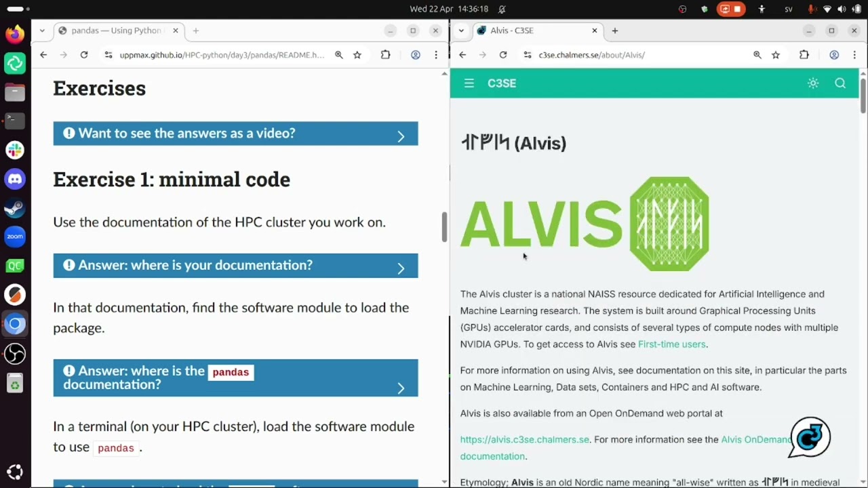868x488 pixels.
Task: Toggle the C3SE light/dark theme switch
Action: pyautogui.click(x=813, y=83)
